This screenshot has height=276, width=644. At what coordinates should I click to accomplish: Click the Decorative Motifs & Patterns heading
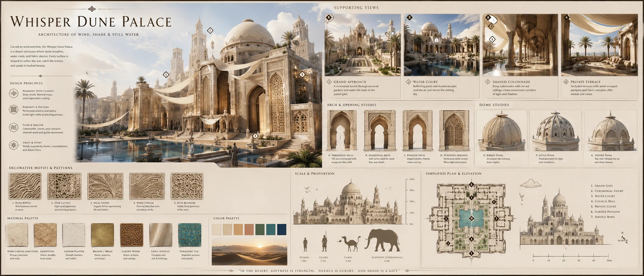coord(41,168)
